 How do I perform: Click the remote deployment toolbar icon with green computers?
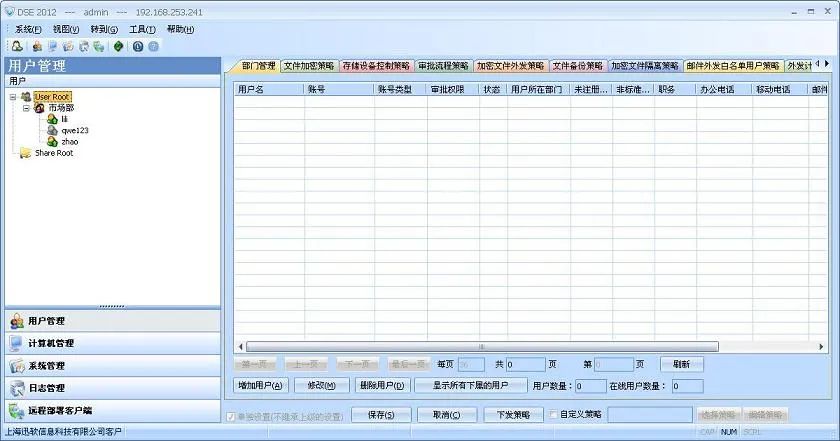point(99,47)
